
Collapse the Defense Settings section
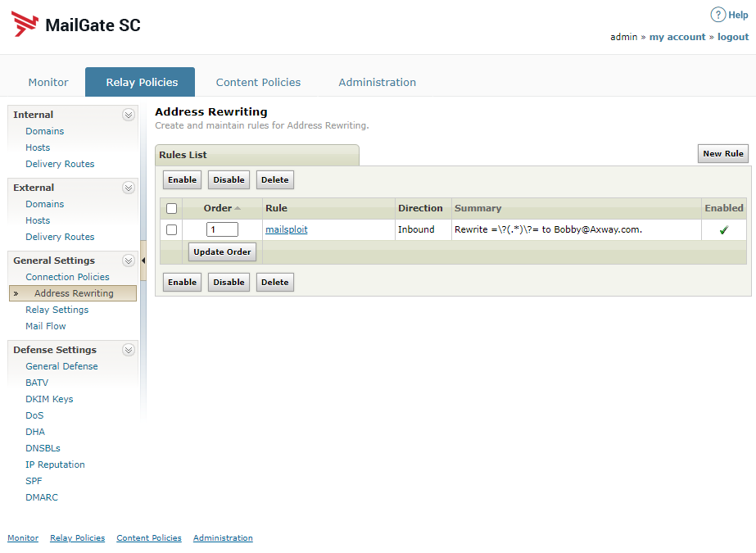(x=129, y=350)
